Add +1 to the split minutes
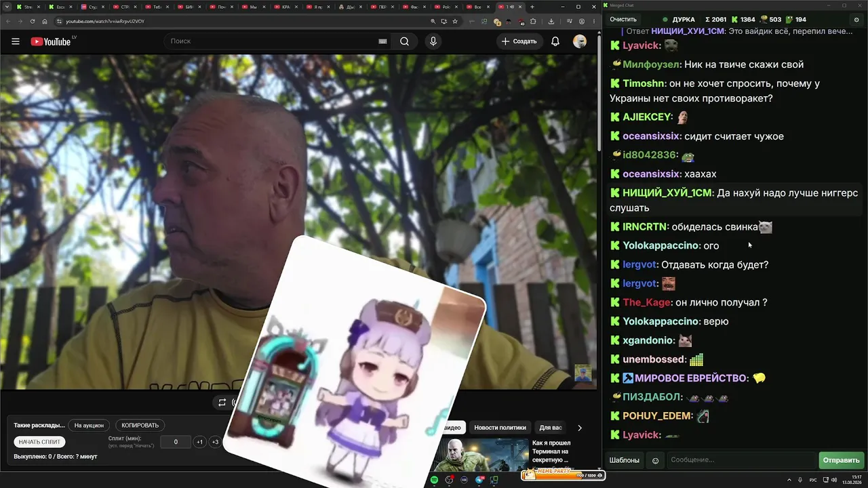 pyautogui.click(x=199, y=442)
